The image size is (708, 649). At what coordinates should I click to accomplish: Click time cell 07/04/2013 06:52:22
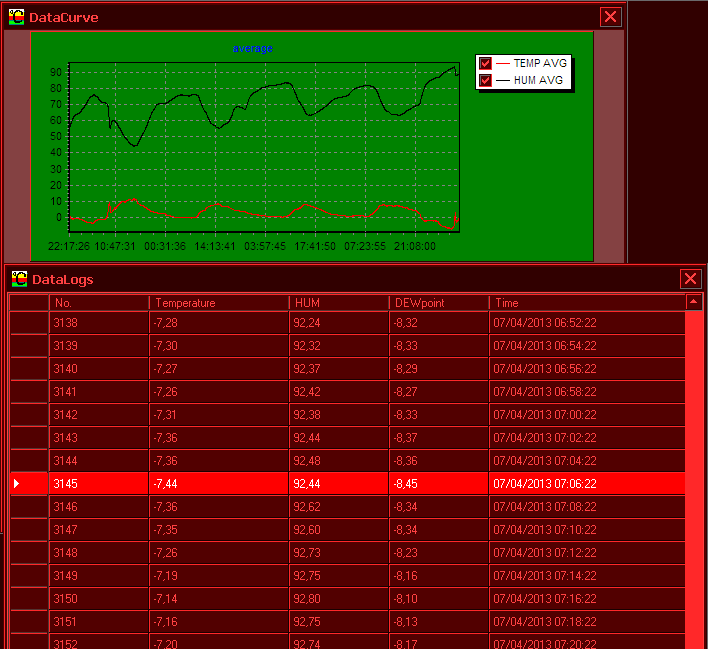587,323
